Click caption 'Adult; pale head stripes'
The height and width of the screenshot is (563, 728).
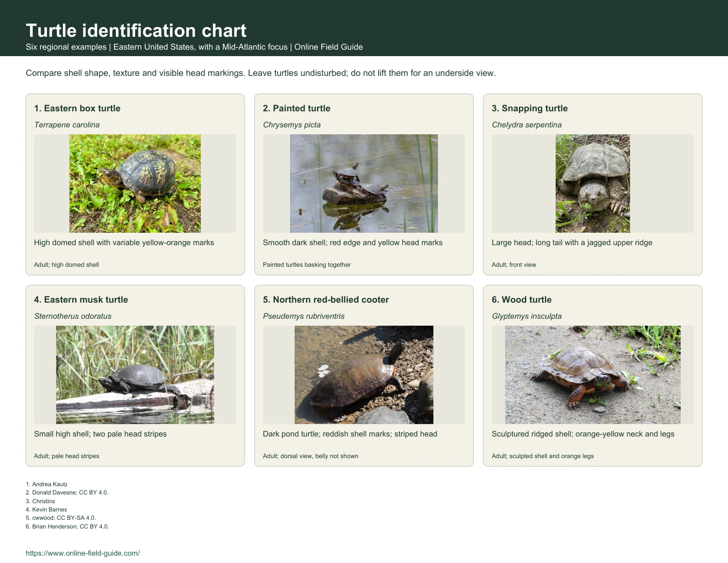(x=67, y=456)
